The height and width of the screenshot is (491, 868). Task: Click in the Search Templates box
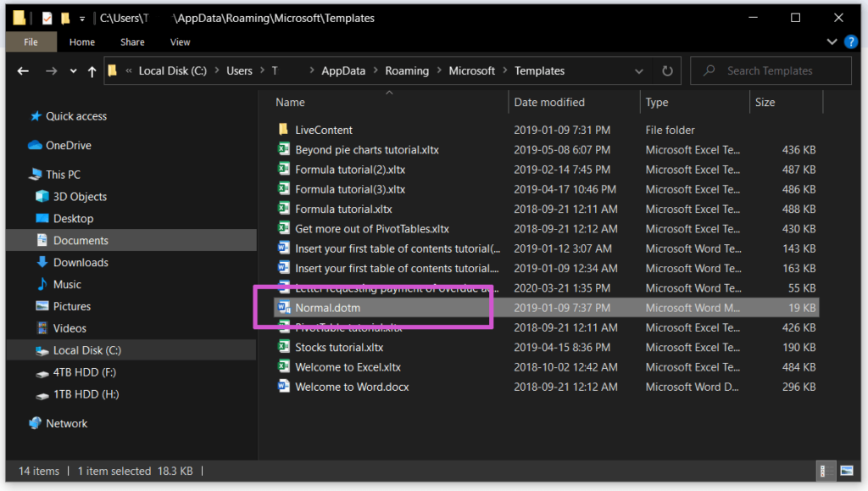771,71
